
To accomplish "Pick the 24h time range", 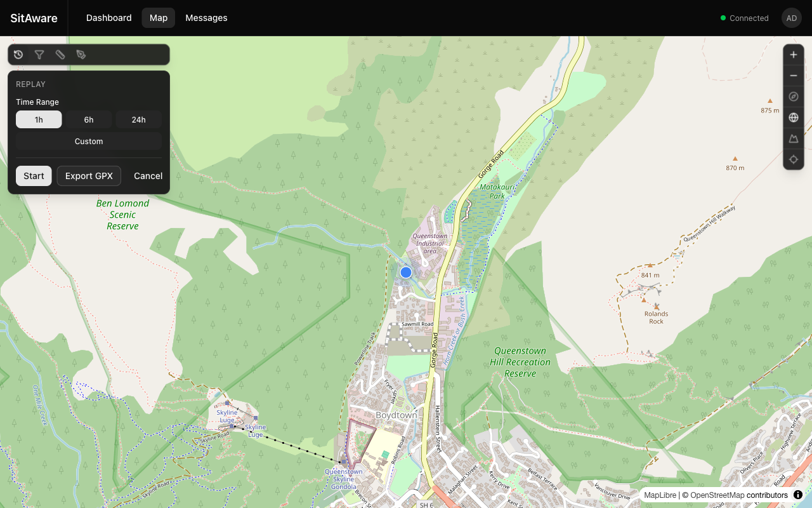I will pyautogui.click(x=138, y=119).
